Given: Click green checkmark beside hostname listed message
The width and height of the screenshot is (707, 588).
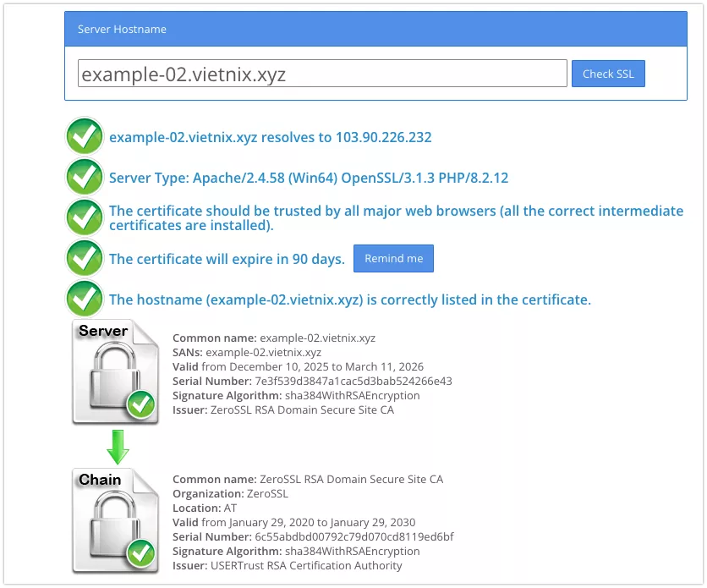Looking at the screenshot, I should pos(85,299).
